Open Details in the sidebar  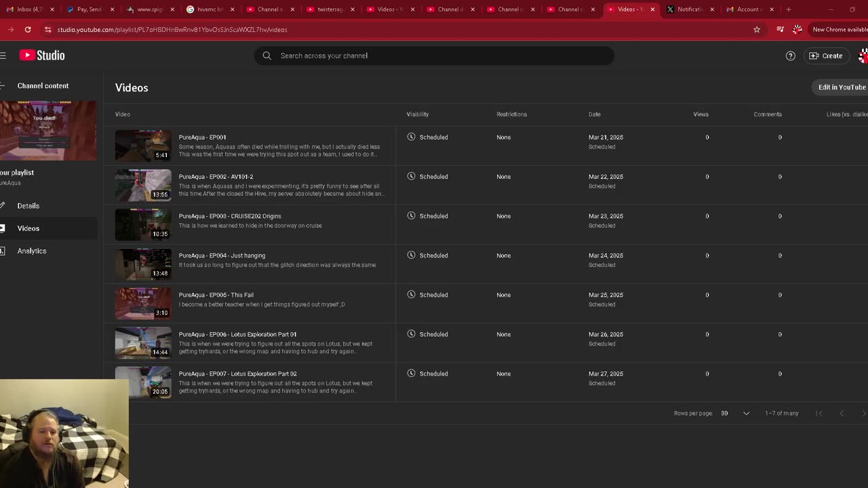(28, 205)
